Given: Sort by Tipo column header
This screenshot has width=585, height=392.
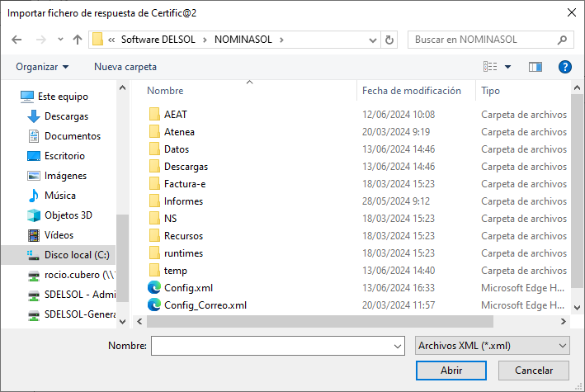Looking at the screenshot, I should point(490,91).
